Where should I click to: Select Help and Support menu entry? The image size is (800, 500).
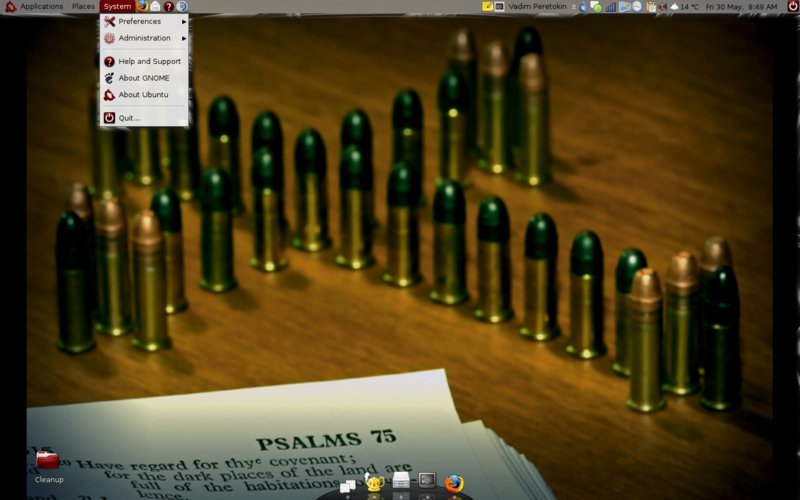148,61
